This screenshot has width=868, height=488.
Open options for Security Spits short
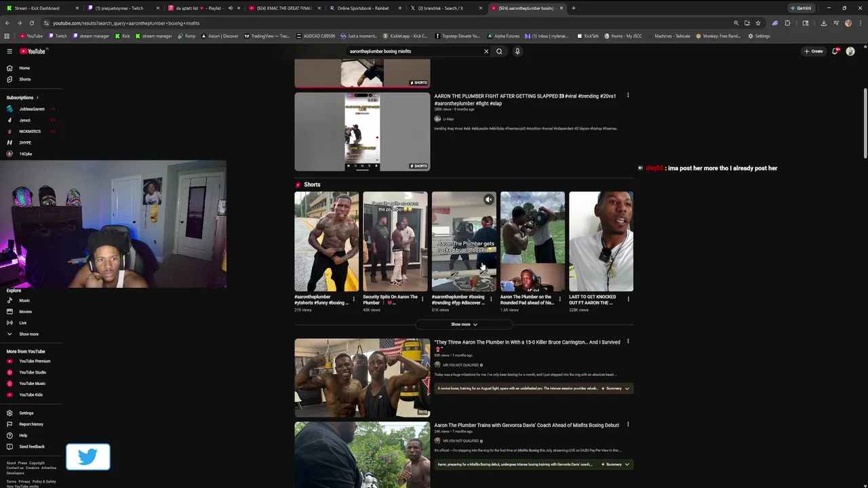[x=422, y=299]
